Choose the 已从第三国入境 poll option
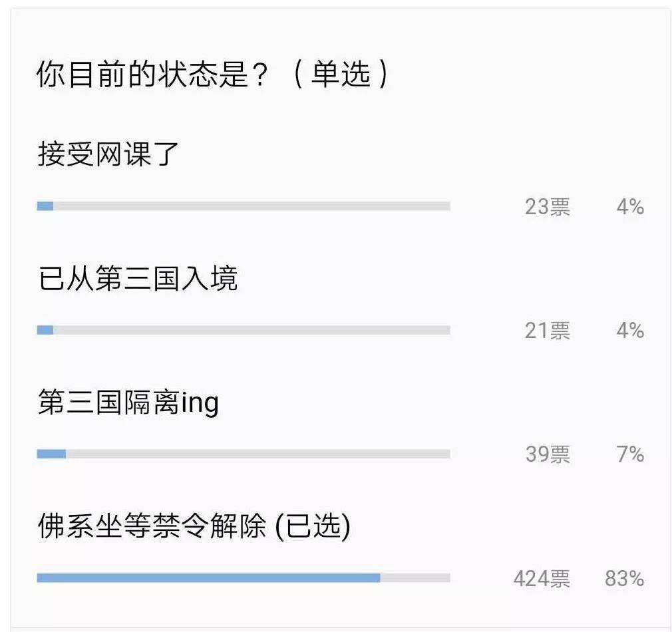The image size is (672, 632). coord(138,278)
